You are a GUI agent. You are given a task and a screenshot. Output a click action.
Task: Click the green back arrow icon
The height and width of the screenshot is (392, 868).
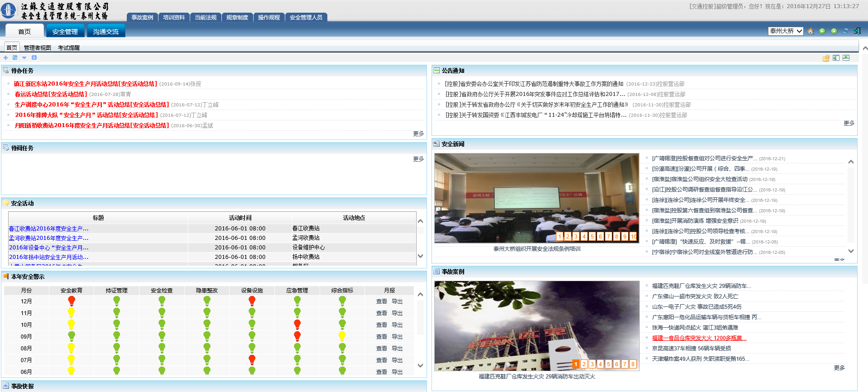(822, 31)
